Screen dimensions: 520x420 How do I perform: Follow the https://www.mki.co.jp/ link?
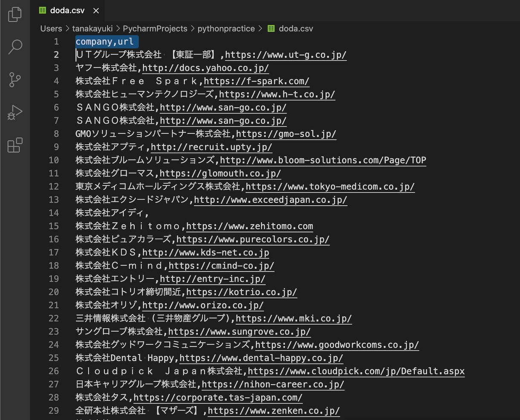(294, 319)
